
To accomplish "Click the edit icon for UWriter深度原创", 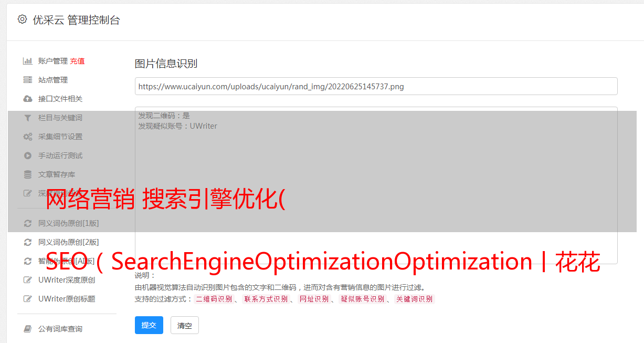I will tap(28, 280).
